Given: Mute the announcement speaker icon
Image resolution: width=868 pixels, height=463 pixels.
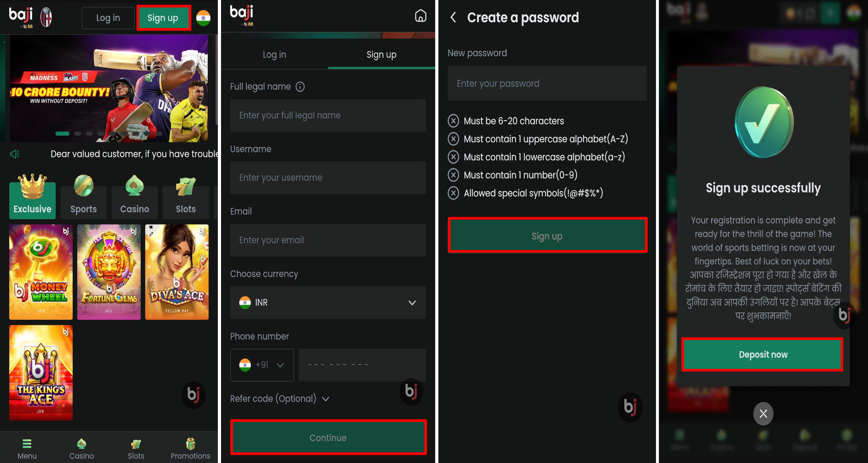Looking at the screenshot, I should pos(14,154).
